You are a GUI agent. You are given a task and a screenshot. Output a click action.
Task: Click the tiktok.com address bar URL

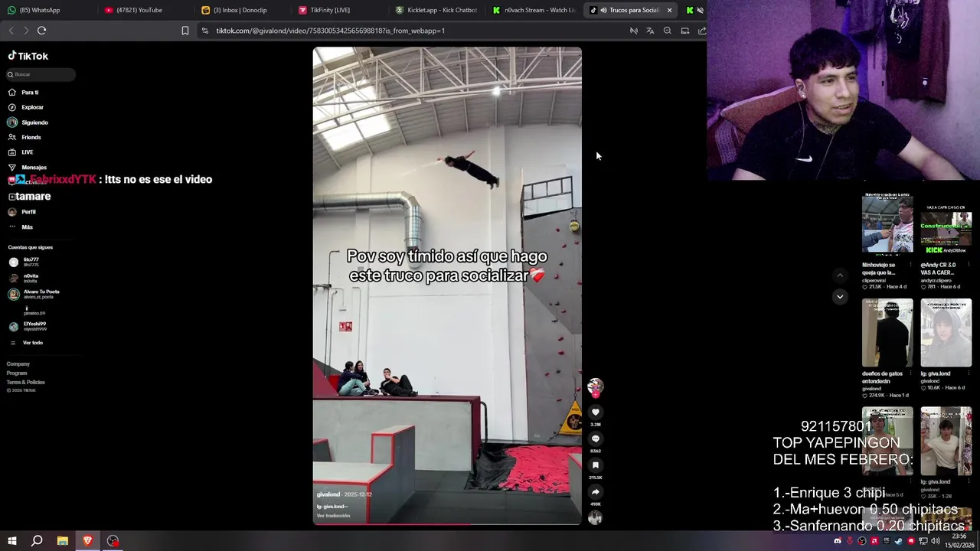330,31
